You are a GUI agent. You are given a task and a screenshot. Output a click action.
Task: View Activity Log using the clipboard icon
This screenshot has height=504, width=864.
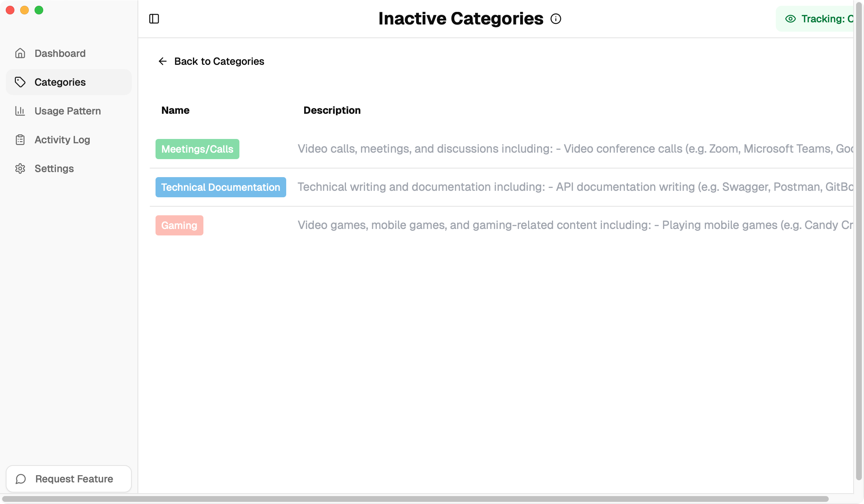coord(20,140)
